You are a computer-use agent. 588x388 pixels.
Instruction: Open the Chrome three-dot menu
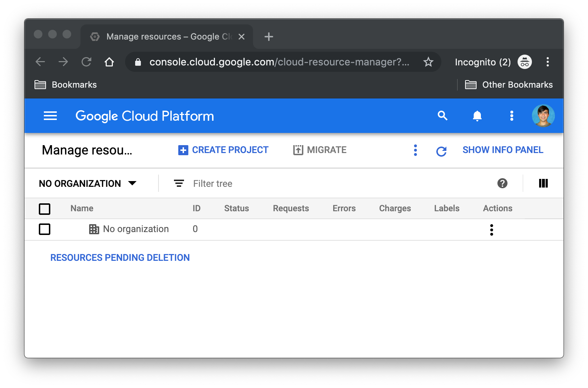click(x=547, y=62)
